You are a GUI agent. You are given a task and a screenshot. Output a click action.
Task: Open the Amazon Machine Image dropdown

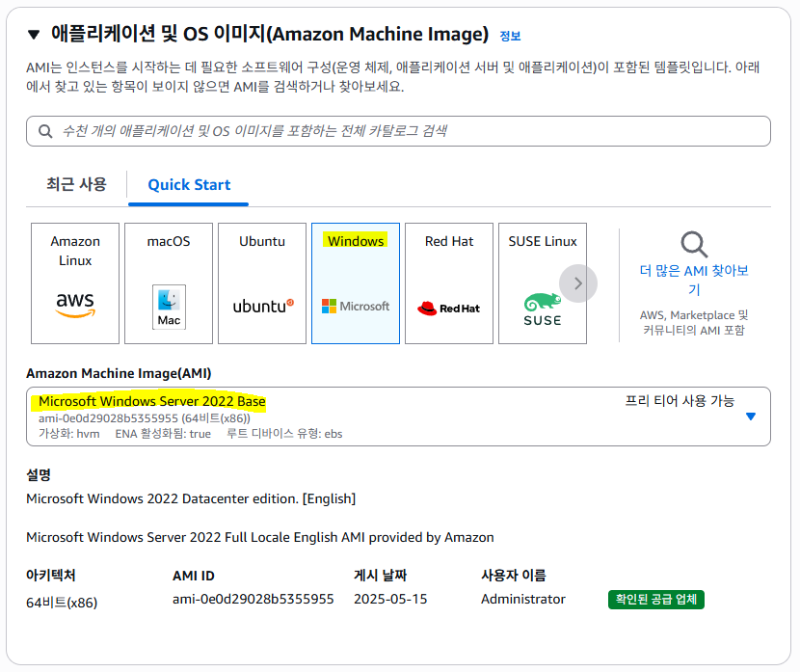pyautogui.click(x=398, y=417)
